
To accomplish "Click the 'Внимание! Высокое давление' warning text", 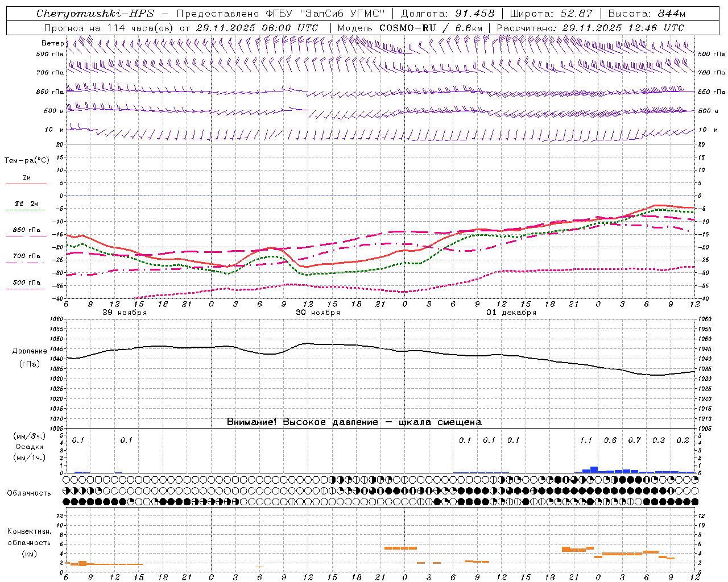I will pyautogui.click(x=302, y=422).
